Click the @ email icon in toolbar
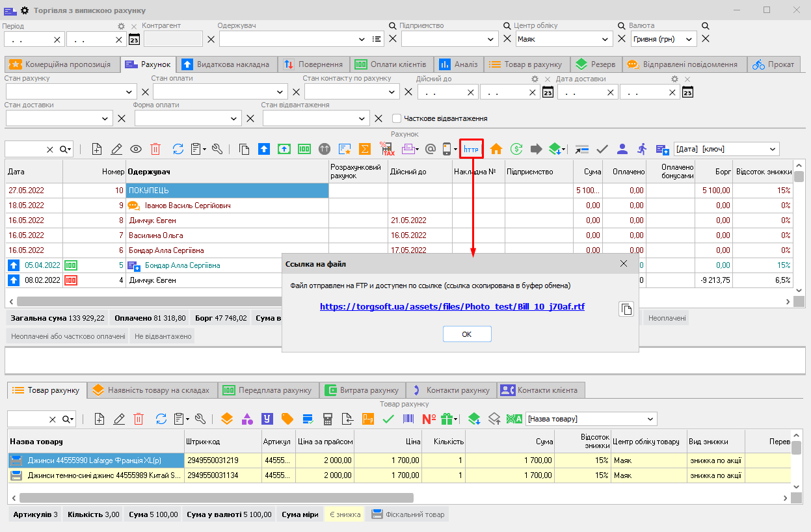Image resolution: width=811 pixels, height=532 pixels. pos(430,149)
